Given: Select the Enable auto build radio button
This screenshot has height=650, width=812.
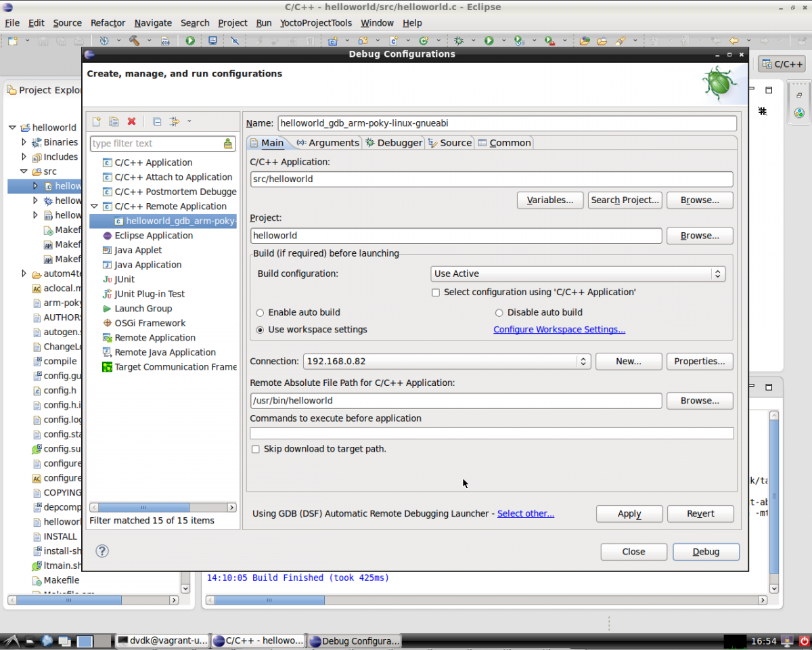Looking at the screenshot, I should [x=261, y=313].
